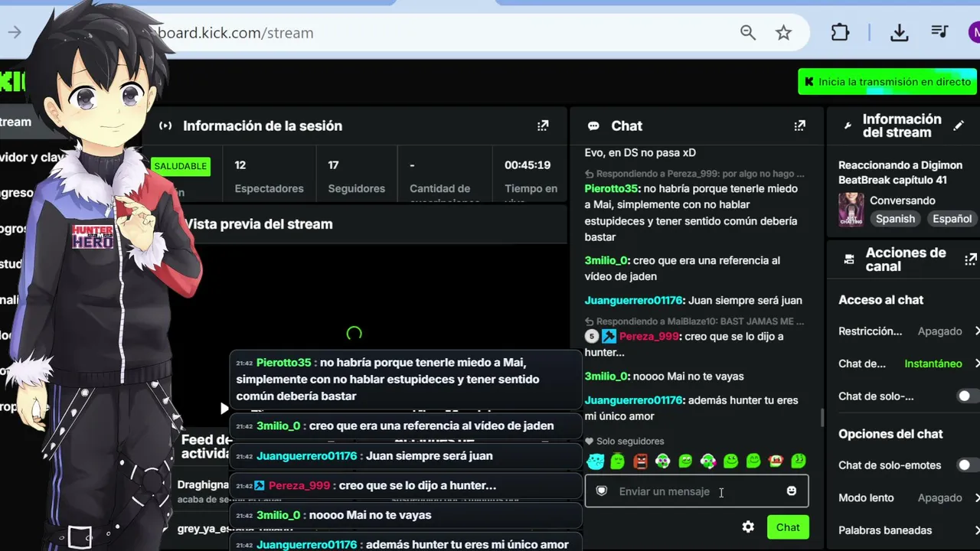Click the speech bubble icon beside Chat title
This screenshot has height=551, width=980.
593,126
